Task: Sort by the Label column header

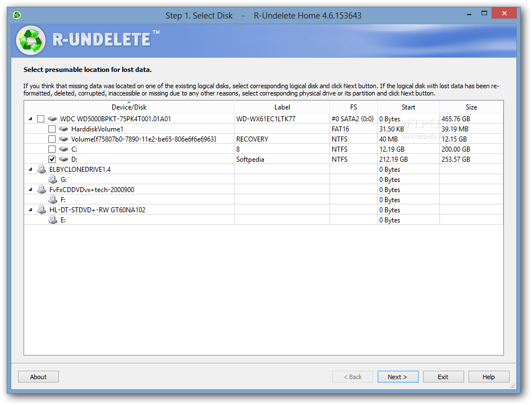Action: 282,107
